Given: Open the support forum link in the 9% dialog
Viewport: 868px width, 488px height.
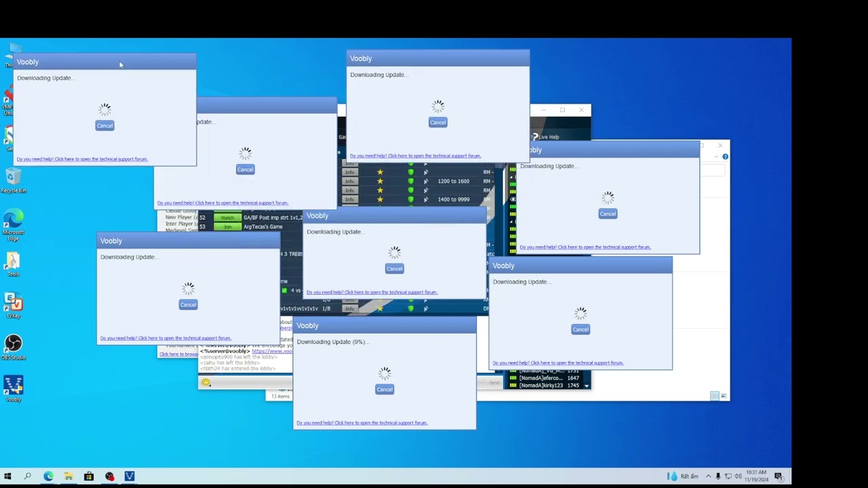Looking at the screenshot, I should [362, 423].
